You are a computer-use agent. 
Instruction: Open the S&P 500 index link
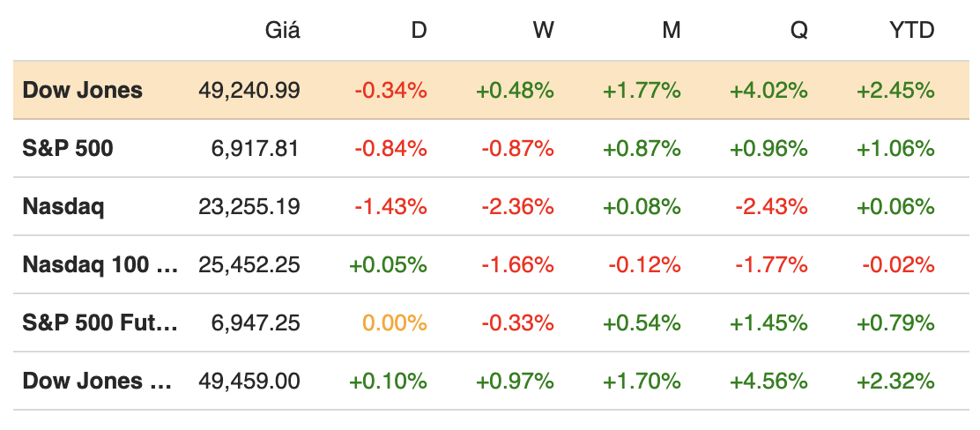[x=68, y=148]
